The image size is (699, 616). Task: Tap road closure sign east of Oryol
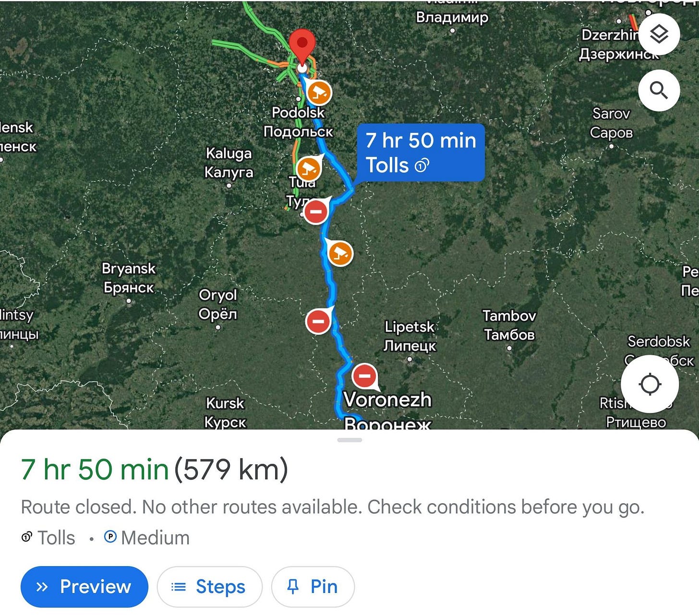click(x=318, y=321)
